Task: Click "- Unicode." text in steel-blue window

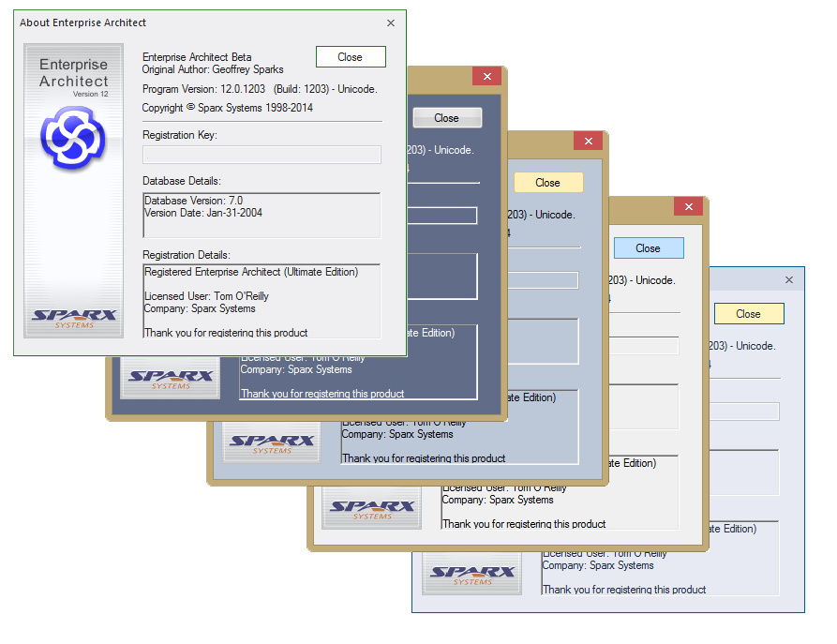Action: (x=552, y=215)
